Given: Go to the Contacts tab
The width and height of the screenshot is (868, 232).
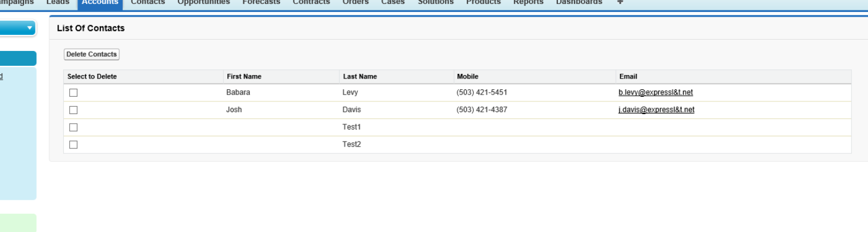Looking at the screenshot, I should (148, 3).
